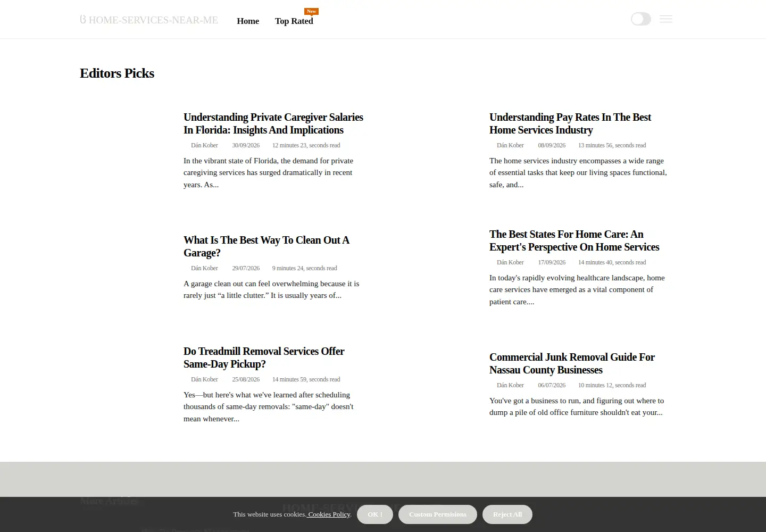Click author Dán Kober on the Nassau County article
Viewport: 766px width, 532px height.
(x=510, y=385)
